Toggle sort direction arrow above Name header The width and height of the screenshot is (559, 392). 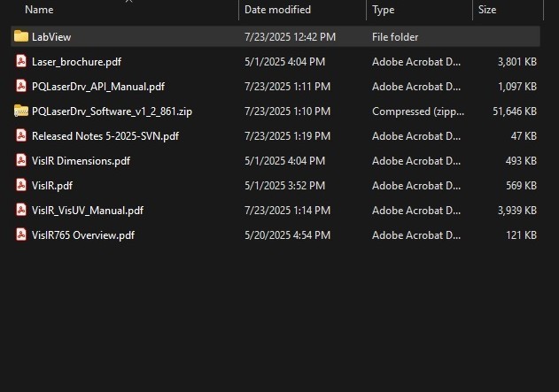click(x=128, y=2)
